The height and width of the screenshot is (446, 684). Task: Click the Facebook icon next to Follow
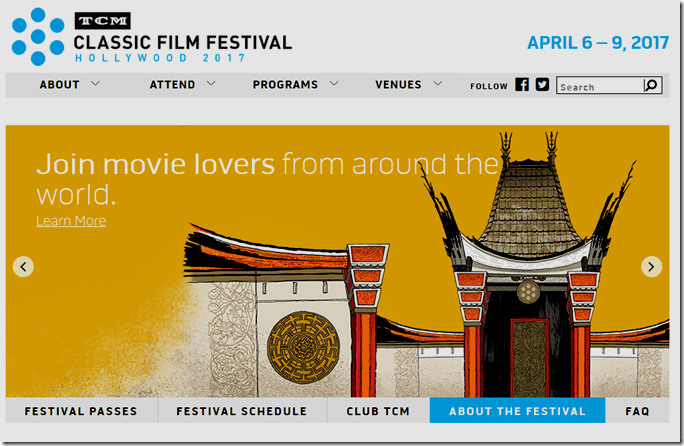522,85
